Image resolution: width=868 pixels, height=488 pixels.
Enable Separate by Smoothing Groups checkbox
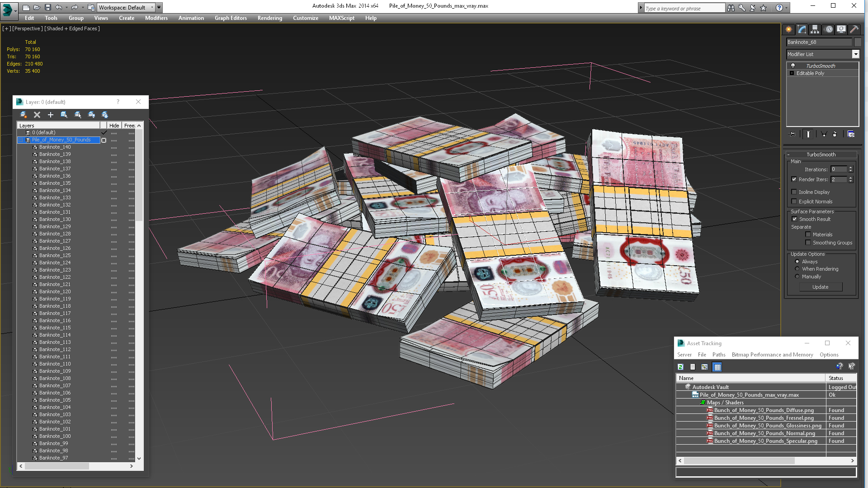coord(808,243)
